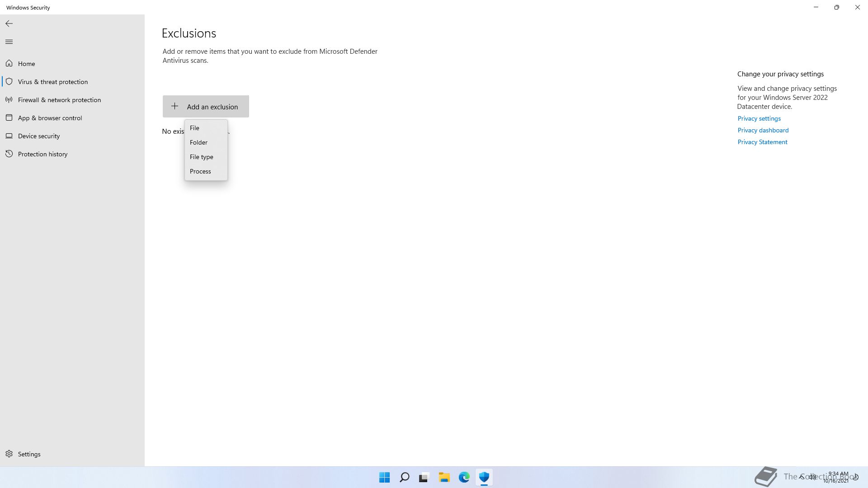Minimize the Windows Security window
Image resolution: width=868 pixels, height=488 pixels.
(x=816, y=7)
